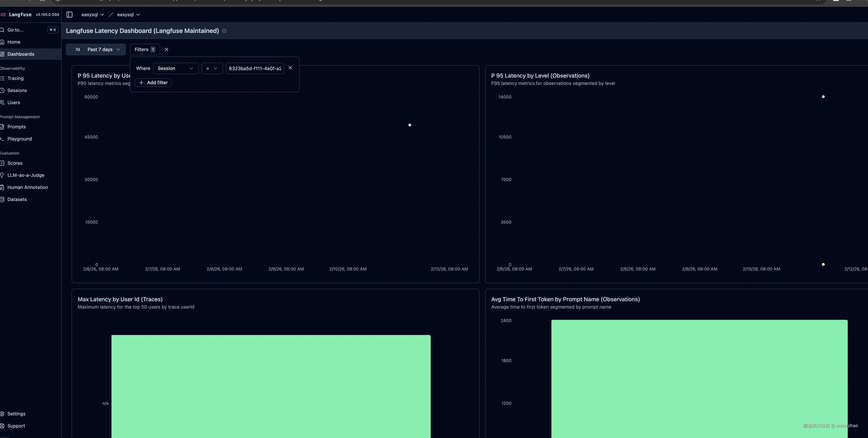This screenshot has height=438, width=868.
Task: Open LLM-as-a-Judge evaluation page
Action: (26, 175)
